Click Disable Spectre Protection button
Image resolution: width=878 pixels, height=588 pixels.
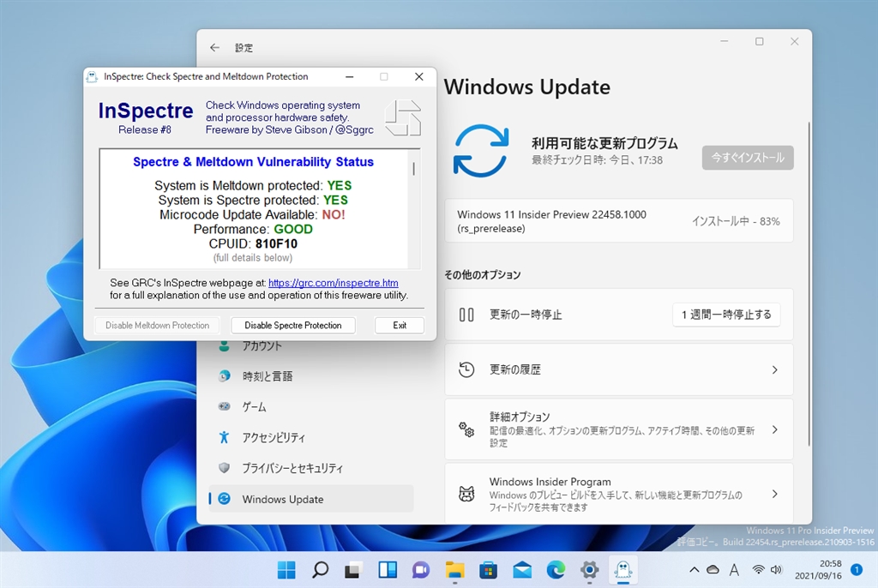pyautogui.click(x=293, y=326)
